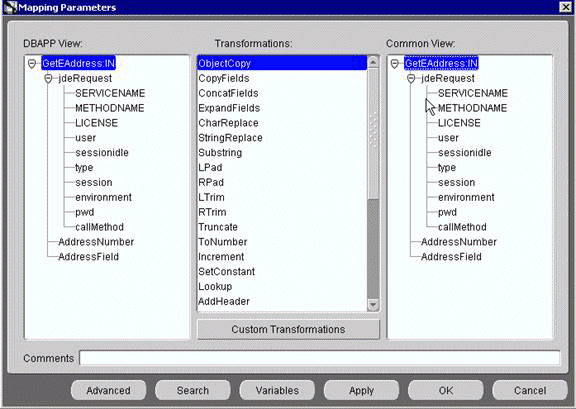Collapse GetEAddress:IN node in DBAPP View
576x409 pixels.
(x=32, y=64)
